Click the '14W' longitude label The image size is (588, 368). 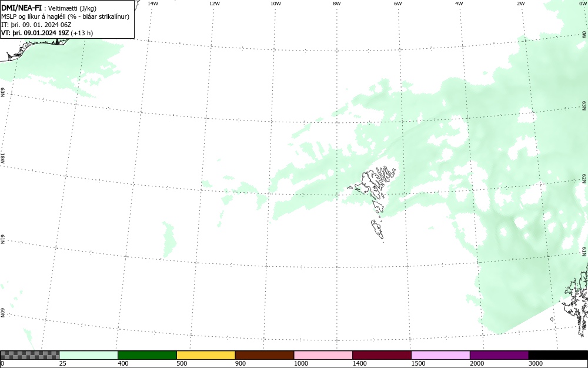153,4
